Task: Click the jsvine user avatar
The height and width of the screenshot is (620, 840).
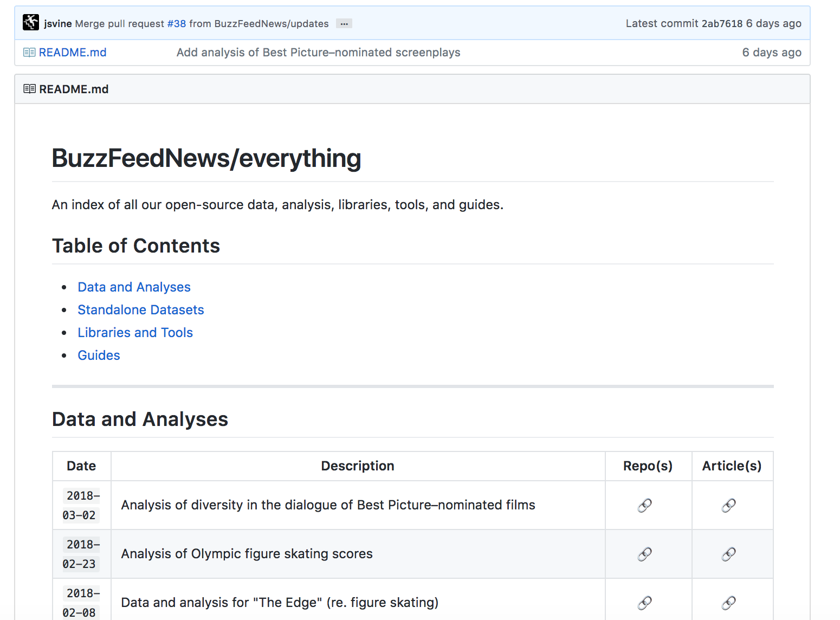Action: pos(31,23)
